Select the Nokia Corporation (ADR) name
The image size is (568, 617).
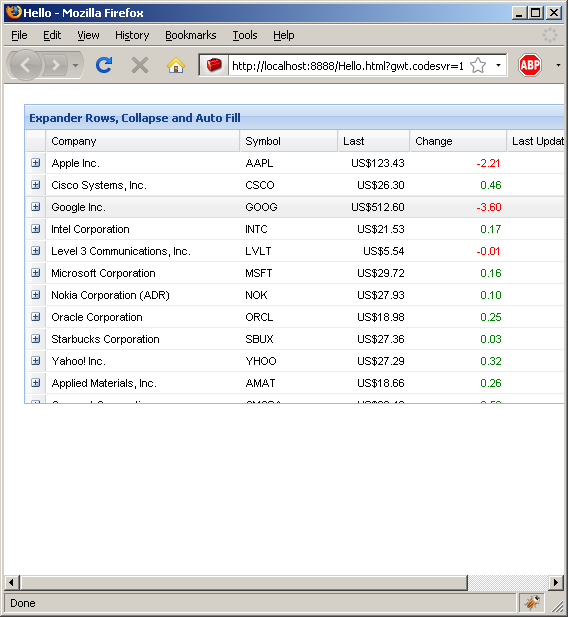[110, 295]
